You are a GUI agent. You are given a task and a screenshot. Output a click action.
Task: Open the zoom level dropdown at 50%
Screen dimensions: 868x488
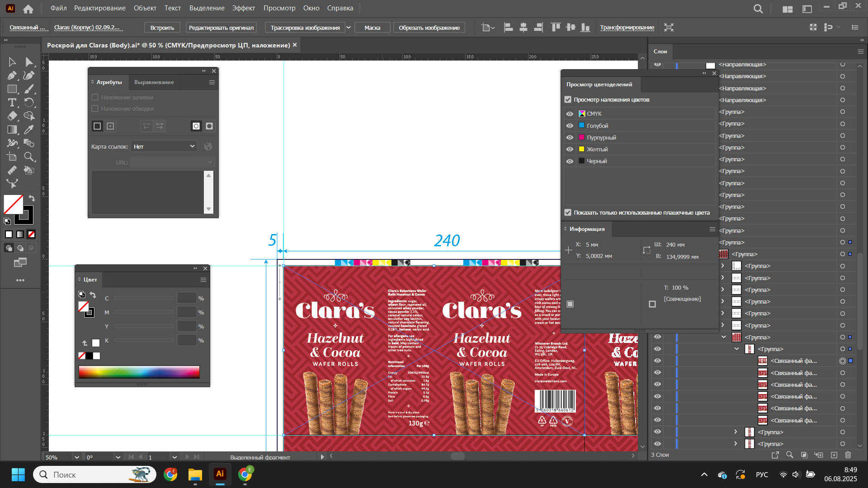click(x=76, y=457)
